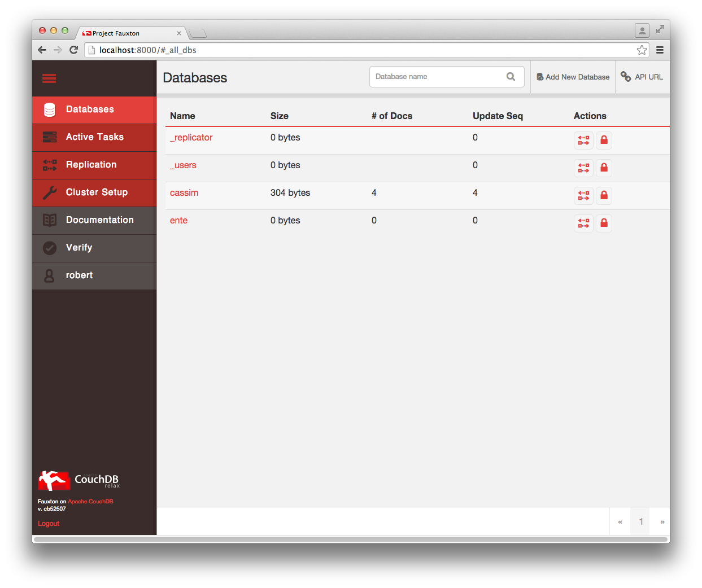Open the _users database link
Screen dimensions: 702x588
(183, 165)
